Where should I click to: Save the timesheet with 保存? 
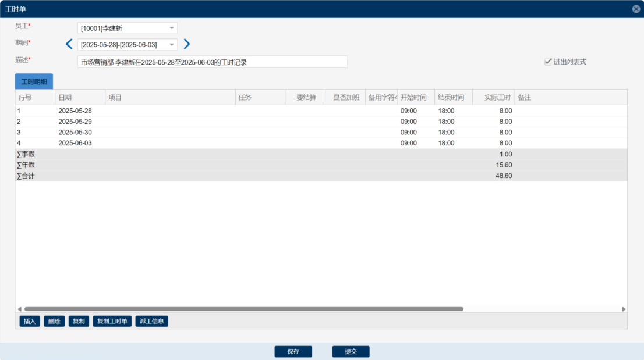click(293, 351)
